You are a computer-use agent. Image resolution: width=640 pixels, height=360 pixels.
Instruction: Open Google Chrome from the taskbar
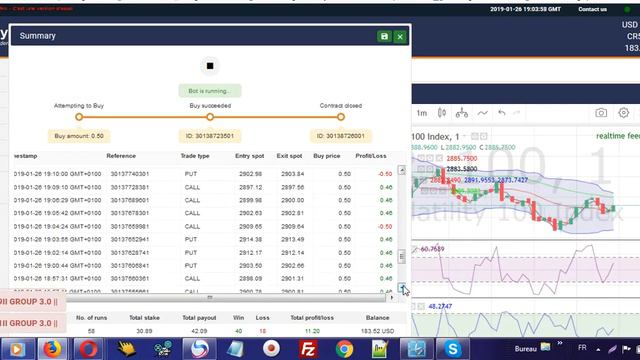pyautogui.click(x=344, y=349)
